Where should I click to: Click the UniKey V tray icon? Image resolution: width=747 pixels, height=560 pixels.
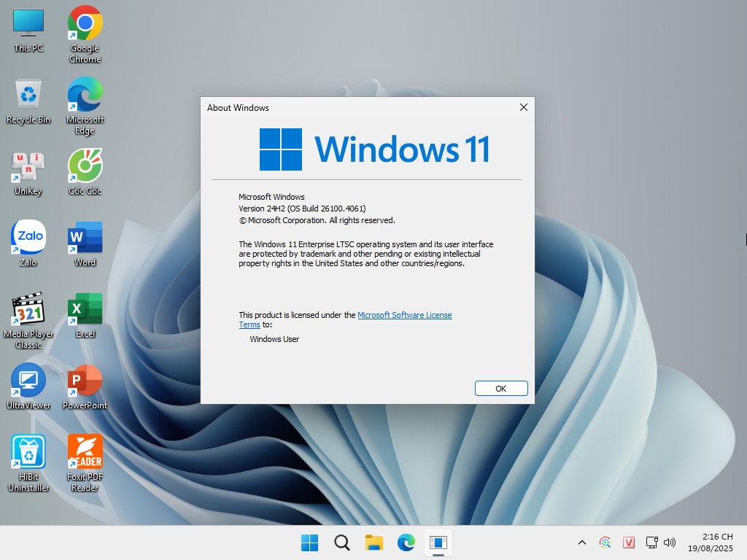628,542
